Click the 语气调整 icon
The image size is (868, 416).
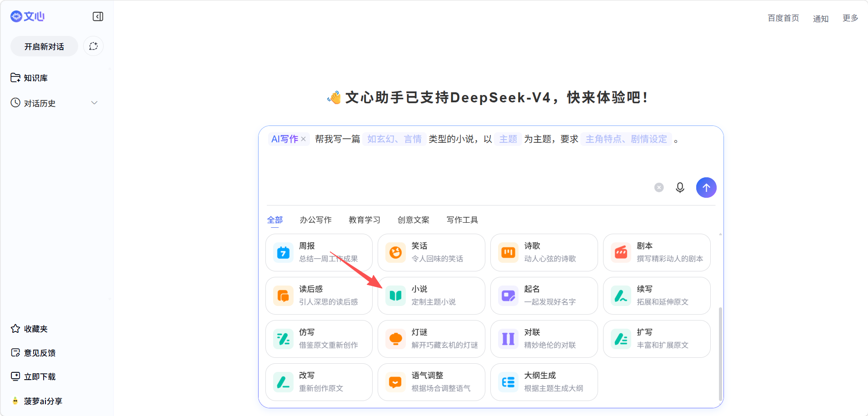[x=396, y=382]
